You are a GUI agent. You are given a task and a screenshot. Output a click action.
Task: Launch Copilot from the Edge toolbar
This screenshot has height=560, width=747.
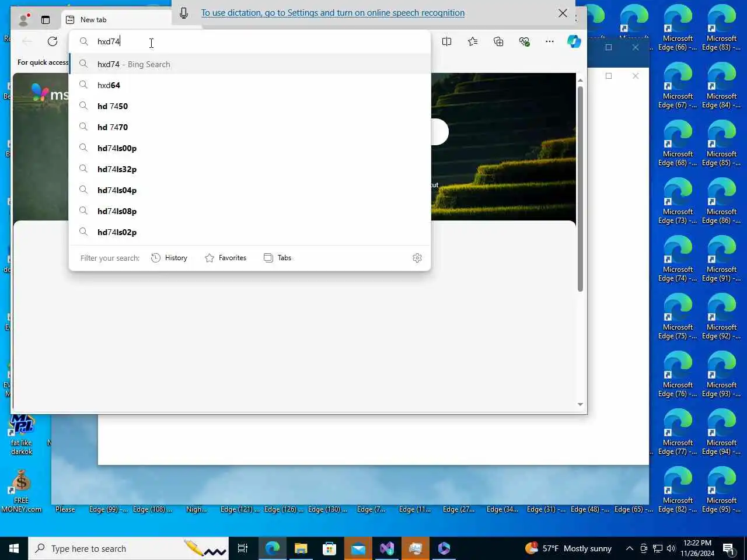click(574, 41)
